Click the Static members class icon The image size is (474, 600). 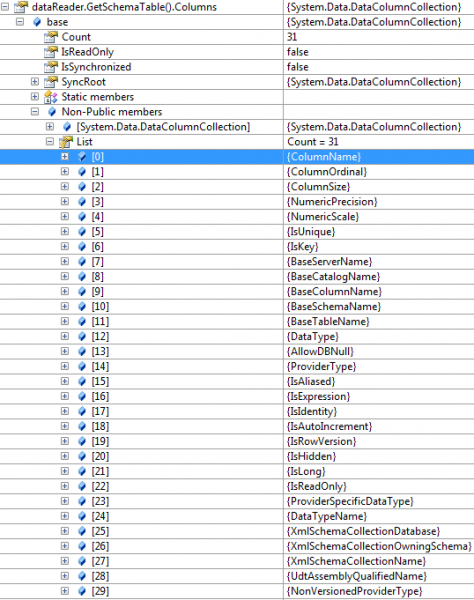(x=51, y=97)
